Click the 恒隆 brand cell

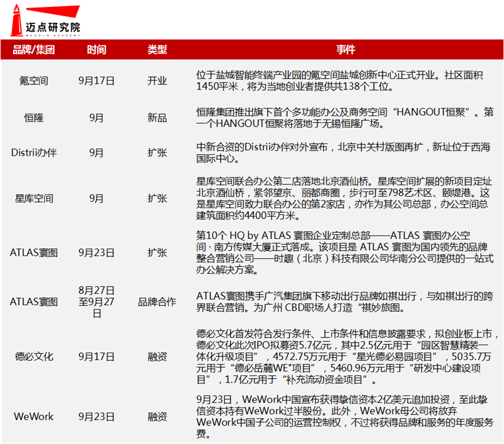coord(34,118)
